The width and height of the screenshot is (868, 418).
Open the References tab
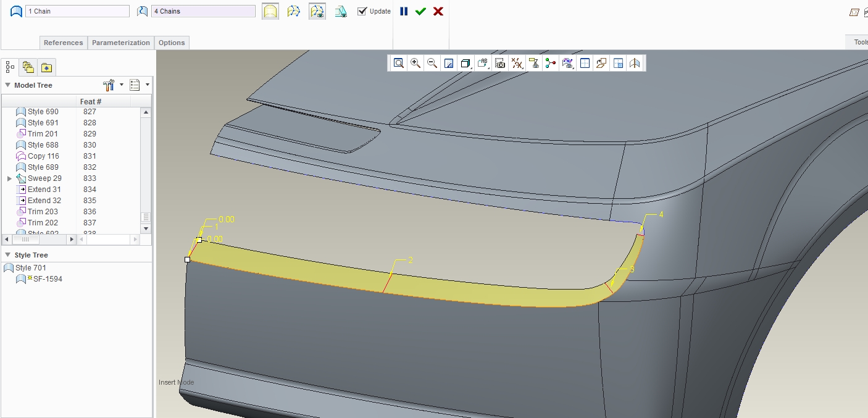[x=63, y=43]
